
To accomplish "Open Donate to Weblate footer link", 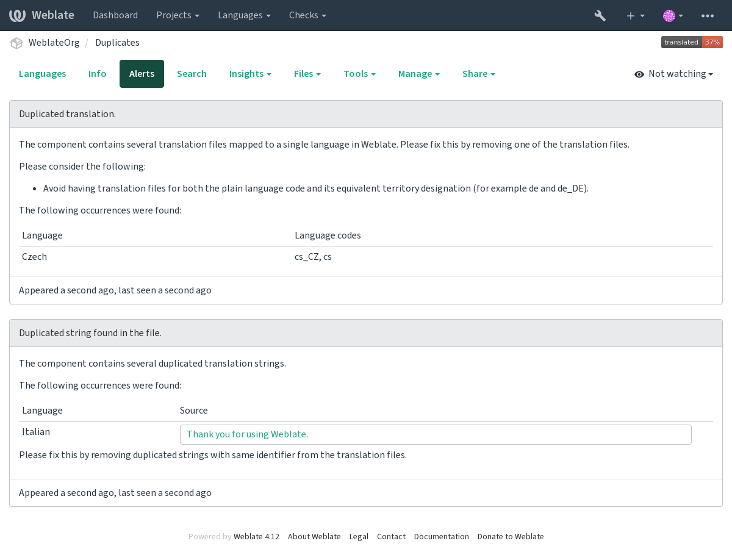I will [511, 537].
